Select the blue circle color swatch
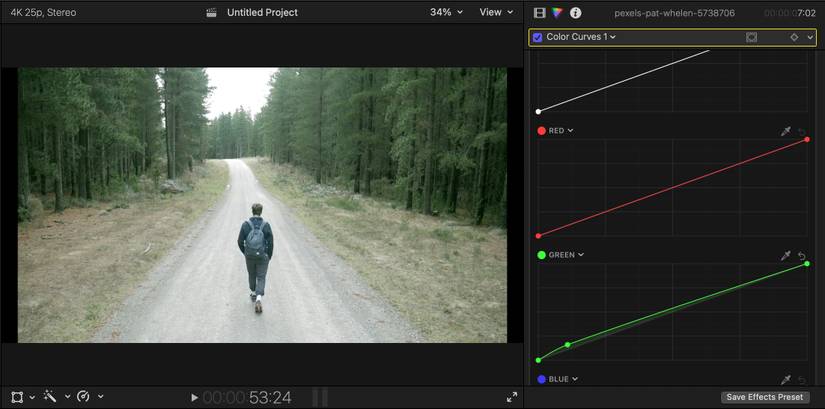The image size is (825, 409). (x=541, y=379)
